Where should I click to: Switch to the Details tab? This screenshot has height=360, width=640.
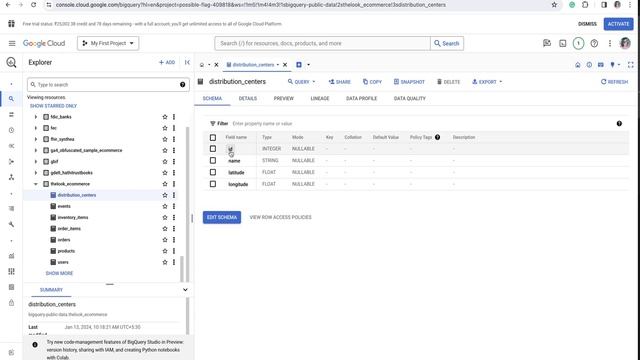[x=248, y=98]
